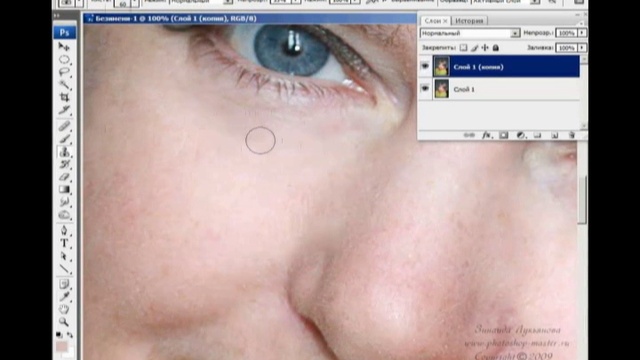
Task: Click the layer opacity 100% field
Action: [x=567, y=33]
